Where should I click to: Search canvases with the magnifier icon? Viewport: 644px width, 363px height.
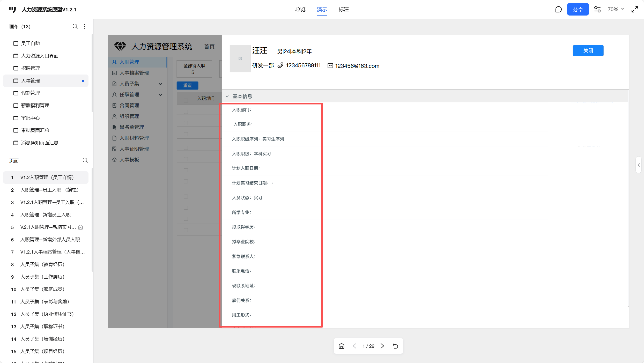coord(75,26)
